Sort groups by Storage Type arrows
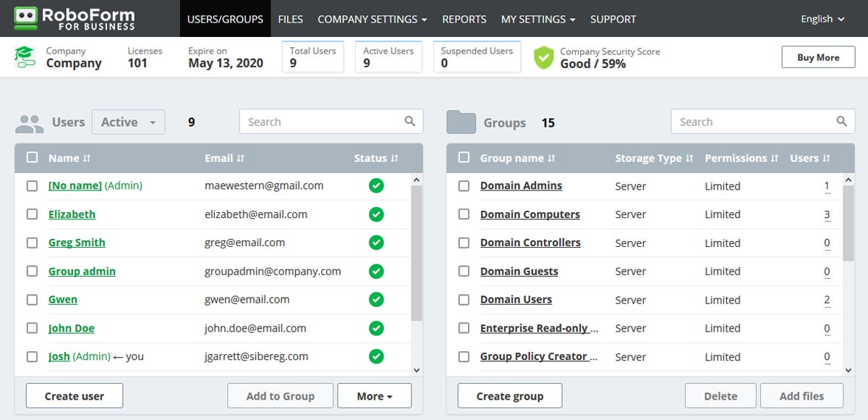 [689, 159]
